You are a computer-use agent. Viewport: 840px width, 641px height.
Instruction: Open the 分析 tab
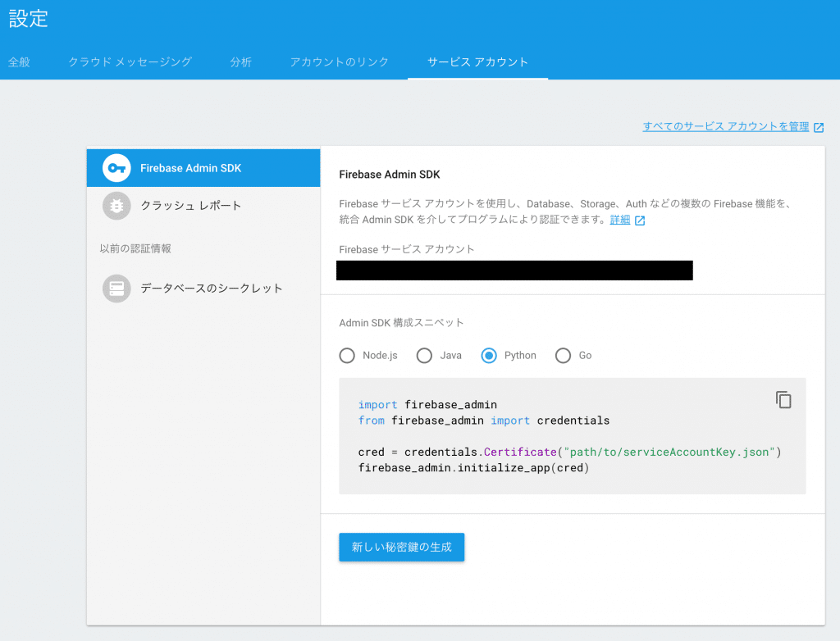241,62
